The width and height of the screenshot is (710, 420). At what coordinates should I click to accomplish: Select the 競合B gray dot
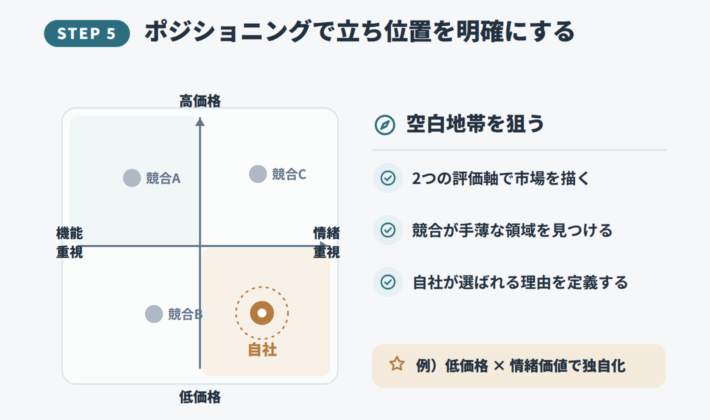[154, 314]
